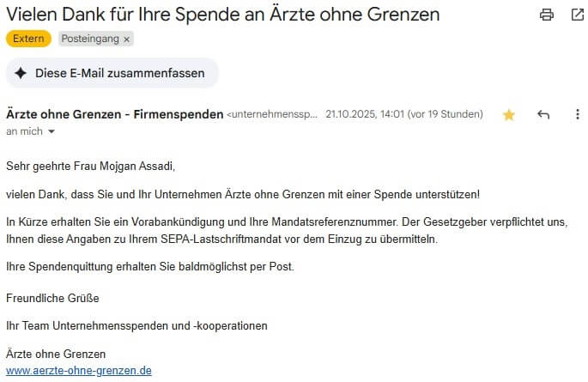This screenshot has width=588, height=382.
Task: Open email in new window icon
Action: pos(577,15)
